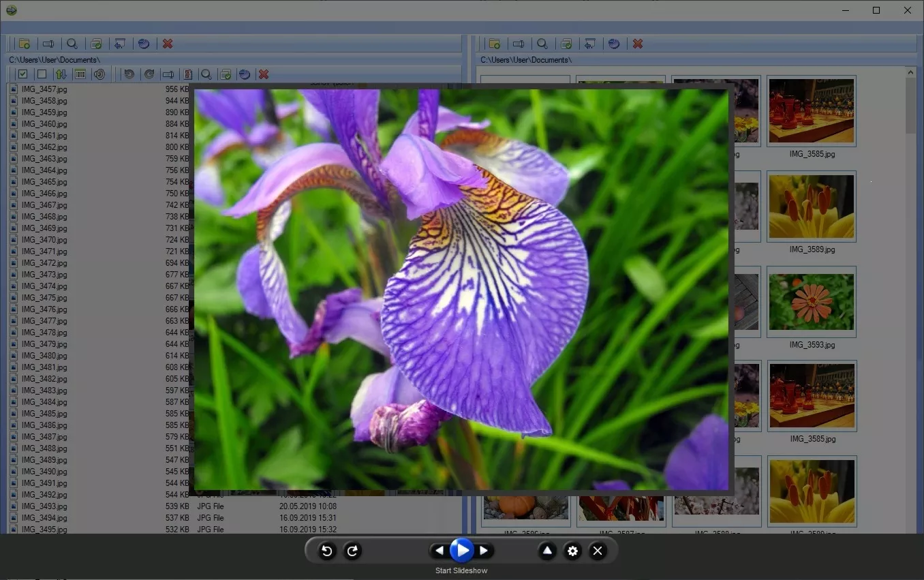Select the IMG_3589.jpg thumbnail with red flowers
The image size is (924, 580).
[811, 207]
